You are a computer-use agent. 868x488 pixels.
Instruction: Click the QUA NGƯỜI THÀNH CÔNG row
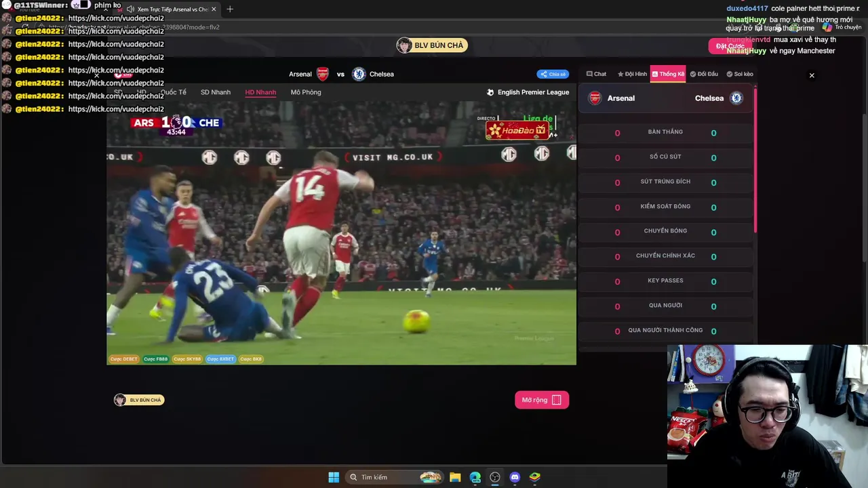point(665,331)
